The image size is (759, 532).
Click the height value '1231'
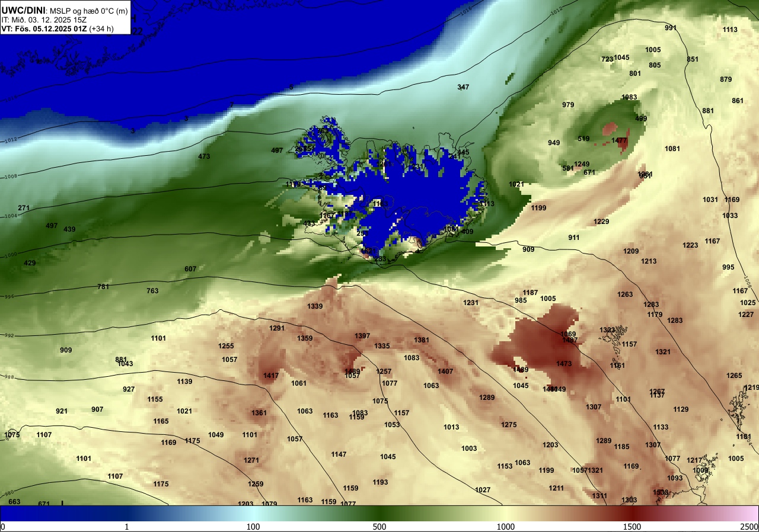click(471, 303)
